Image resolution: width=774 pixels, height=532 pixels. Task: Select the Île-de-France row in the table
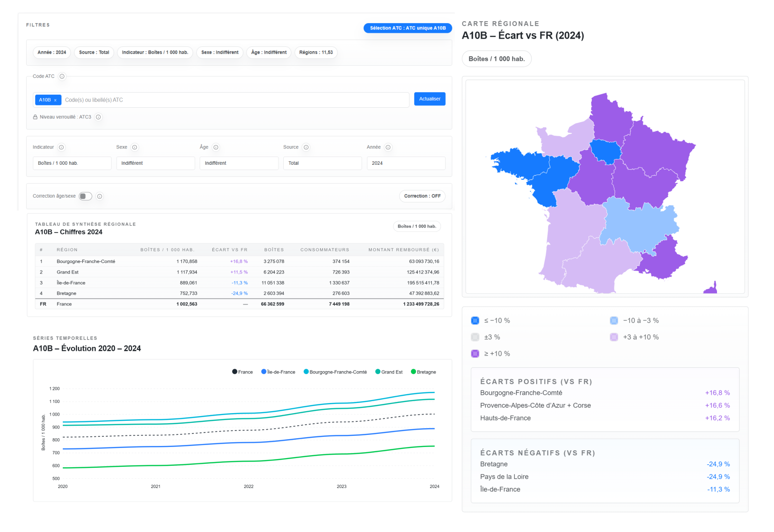239,283
